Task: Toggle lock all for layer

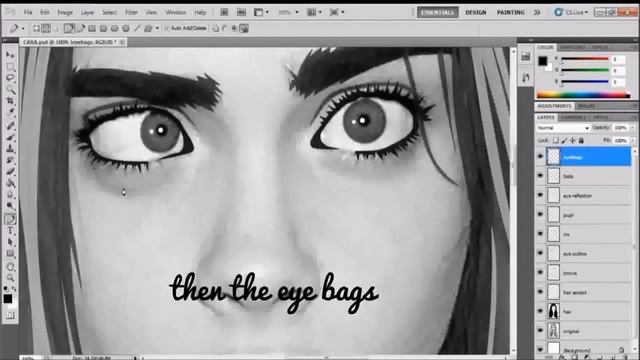Action: coord(581,140)
